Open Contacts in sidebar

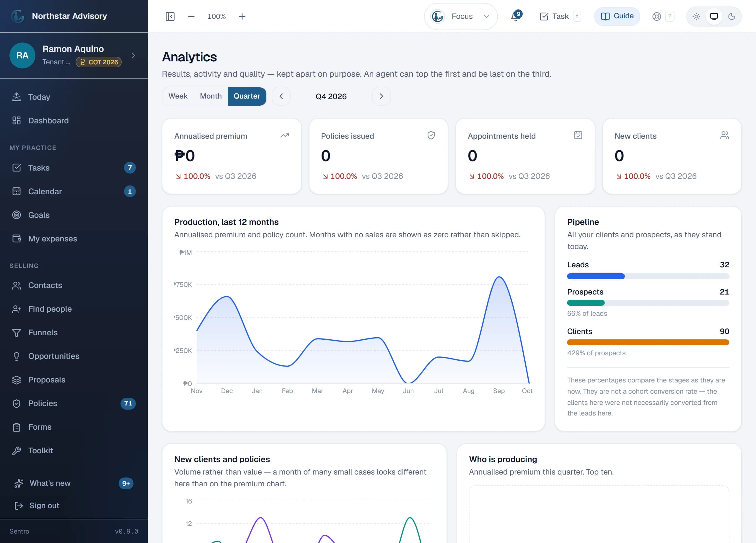point(74,285)
